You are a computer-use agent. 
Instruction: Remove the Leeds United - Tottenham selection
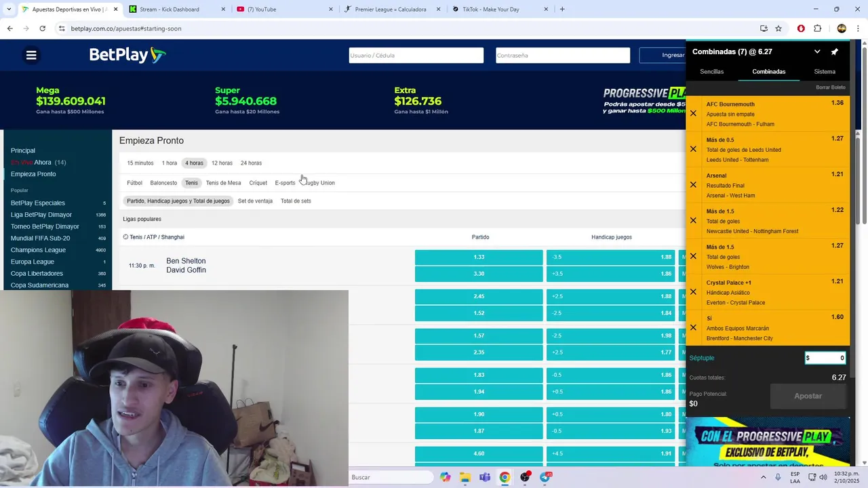point(693,149)
